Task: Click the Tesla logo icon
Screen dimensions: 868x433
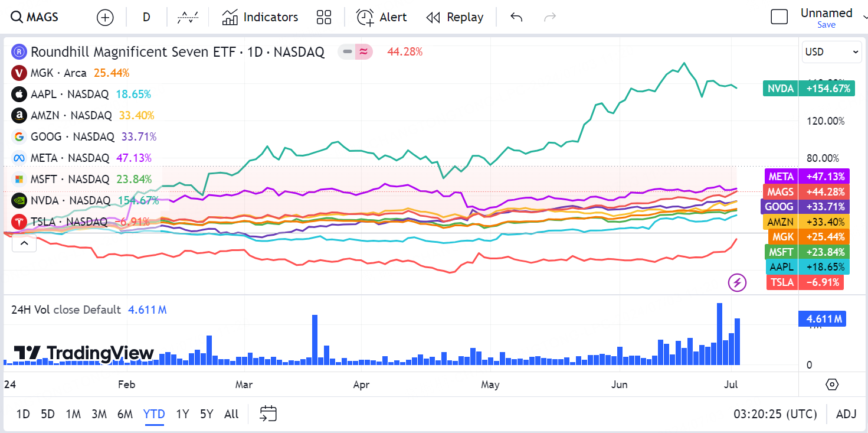Action: (x=19, y=222)
